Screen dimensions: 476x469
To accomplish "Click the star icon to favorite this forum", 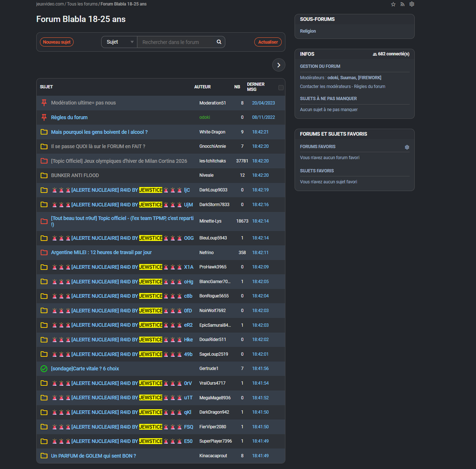I will (x=393, y=4).
